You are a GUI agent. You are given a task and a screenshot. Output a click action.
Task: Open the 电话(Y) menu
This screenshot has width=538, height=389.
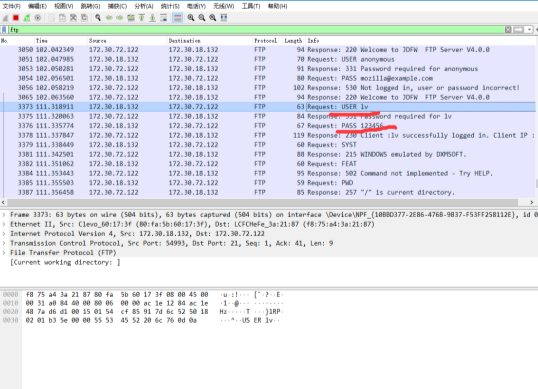(196, 6)
